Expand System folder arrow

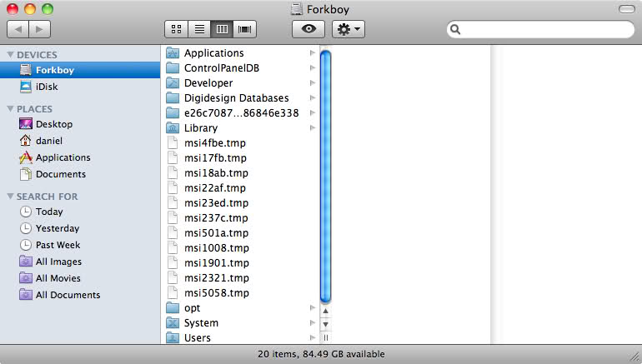(313, 323)
